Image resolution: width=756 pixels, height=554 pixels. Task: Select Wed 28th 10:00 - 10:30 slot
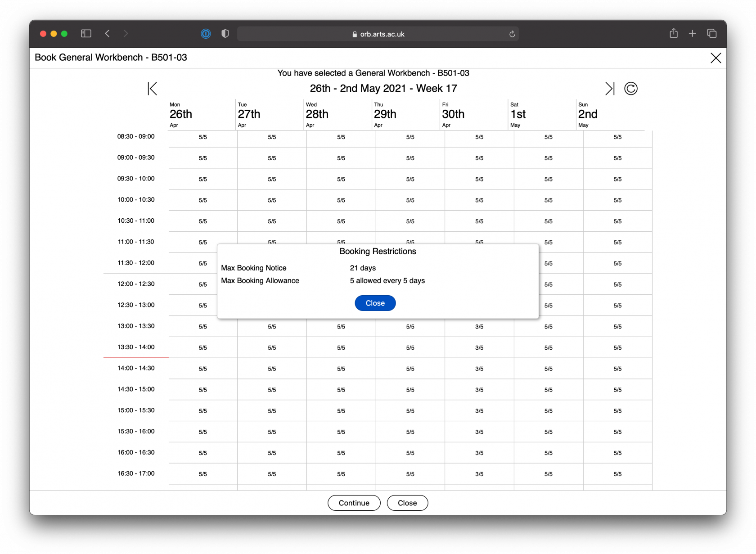tap(341, 200)
